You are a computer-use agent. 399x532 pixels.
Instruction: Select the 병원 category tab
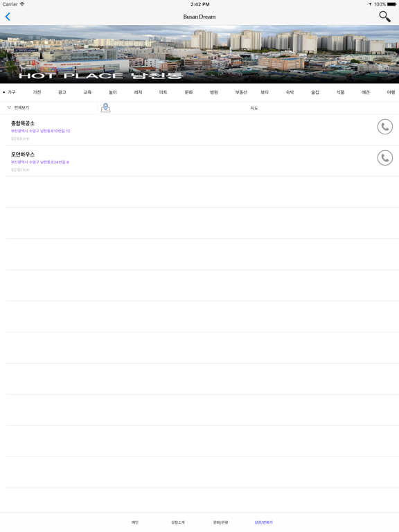pyautogui.click(x=214, y=92)
